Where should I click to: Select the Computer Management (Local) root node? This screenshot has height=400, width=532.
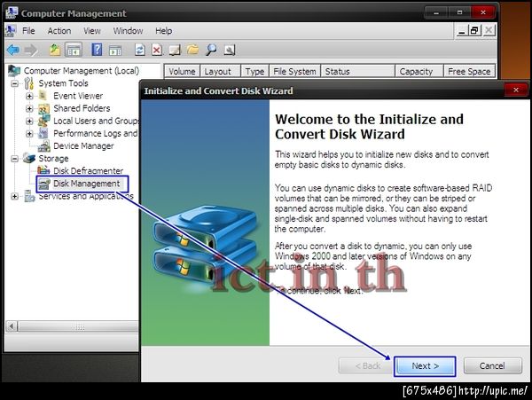[82, 71]
